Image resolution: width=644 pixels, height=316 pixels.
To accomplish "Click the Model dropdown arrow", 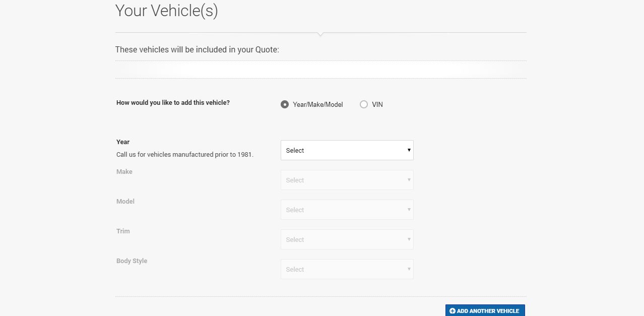I will [409, 210].
